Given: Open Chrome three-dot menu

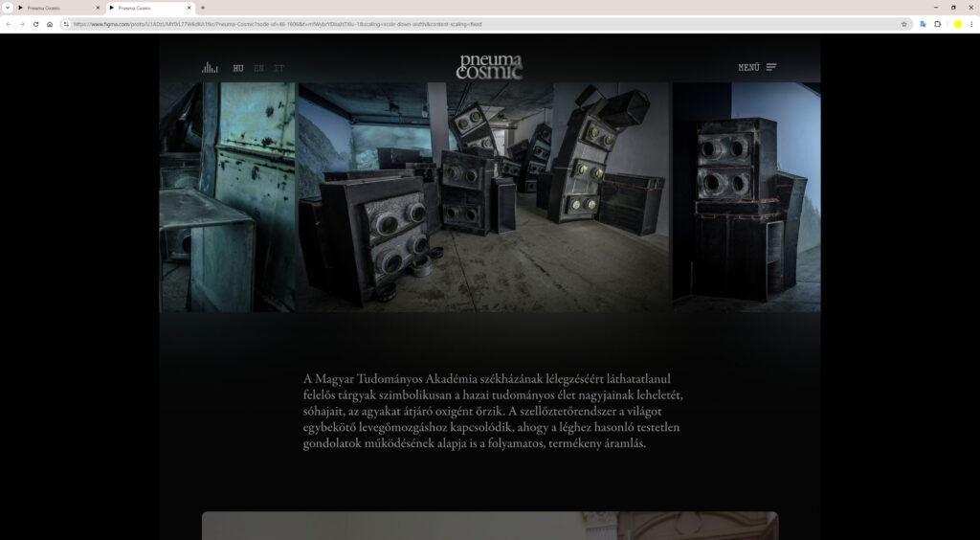Looking at the screenshot, I should pos(971,24).
